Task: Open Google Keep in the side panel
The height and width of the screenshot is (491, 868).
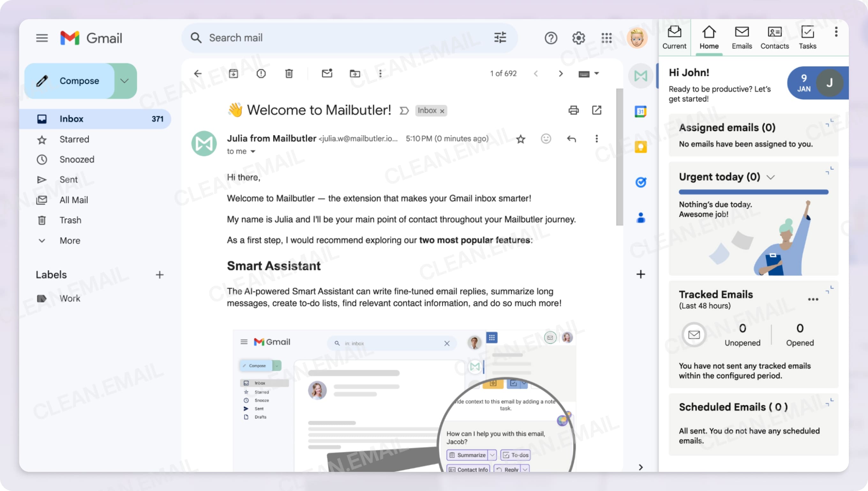Action: pos(640,146)
